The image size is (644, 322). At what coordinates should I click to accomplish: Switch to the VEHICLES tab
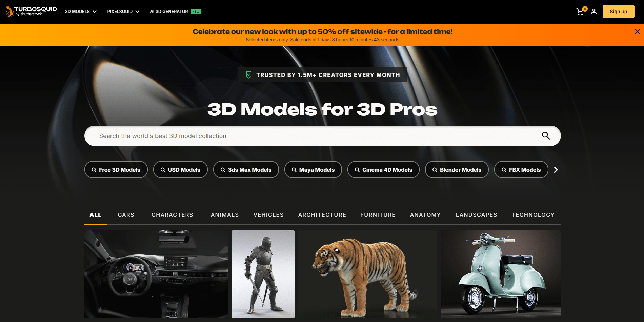(x=268, y=215)
